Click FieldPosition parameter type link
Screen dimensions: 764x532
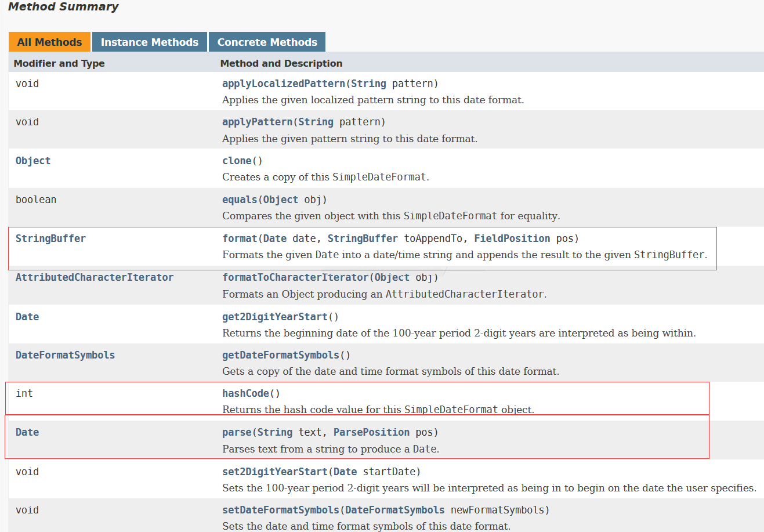[512, 238]
